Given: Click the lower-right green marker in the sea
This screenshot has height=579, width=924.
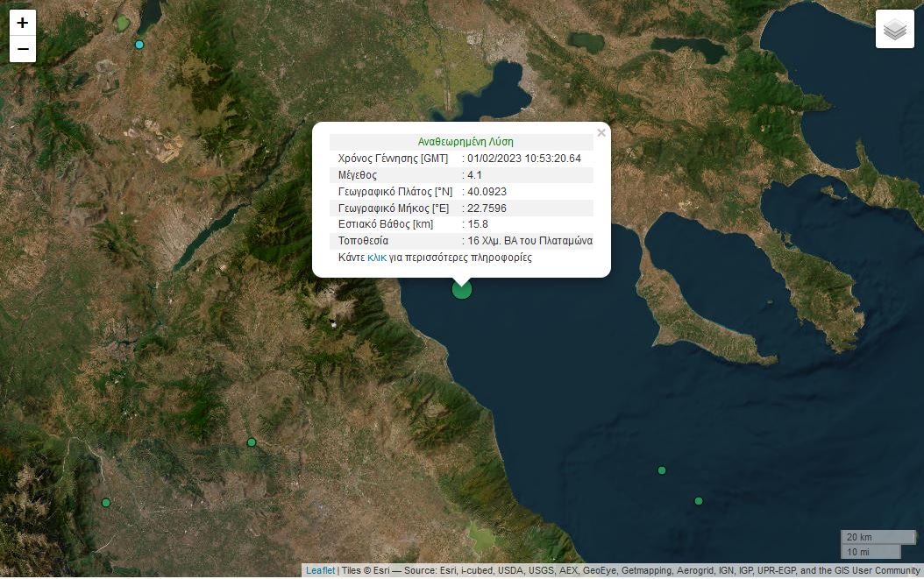Looking at the screenshot, I should pos(699,501).
